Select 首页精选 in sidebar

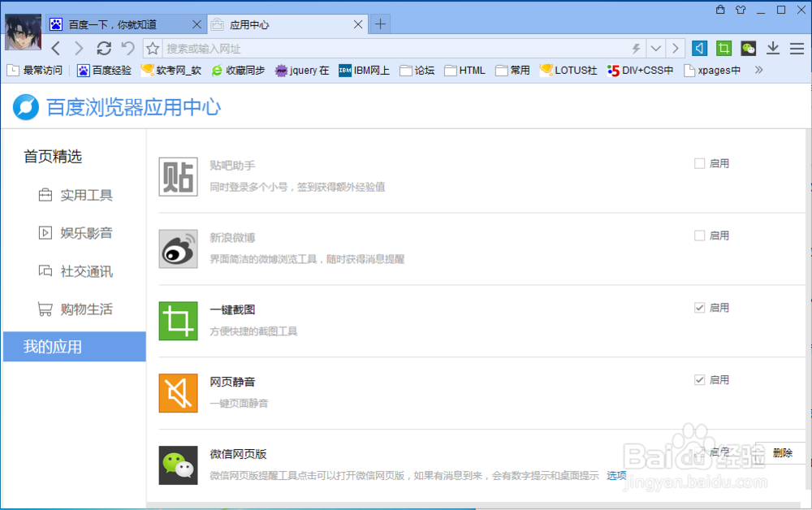(53, 157)
